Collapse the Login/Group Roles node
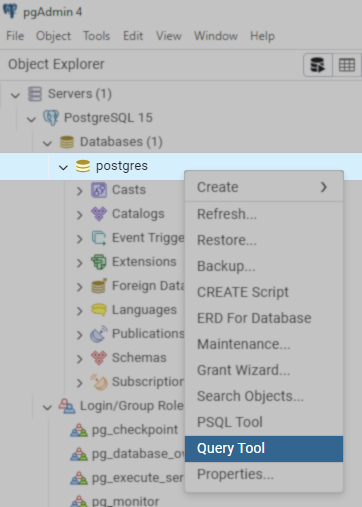This screenshot has height=507, width=362. click(47, 407)
